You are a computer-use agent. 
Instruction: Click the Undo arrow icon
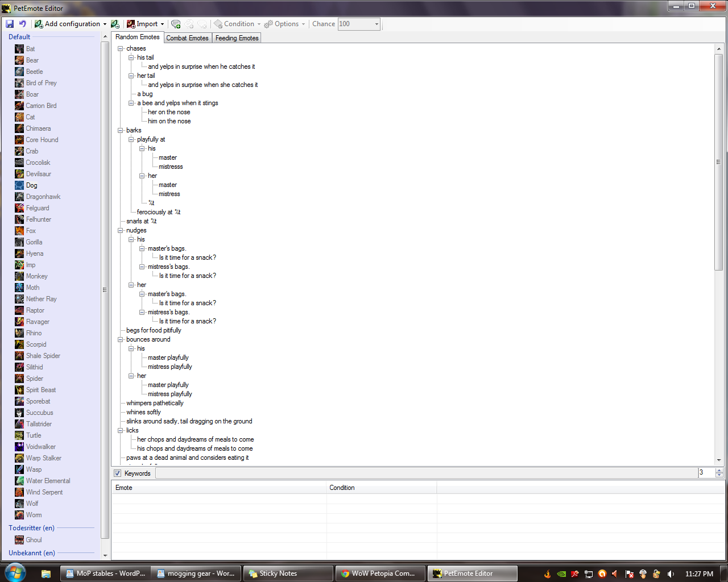[x=23, y=24]
